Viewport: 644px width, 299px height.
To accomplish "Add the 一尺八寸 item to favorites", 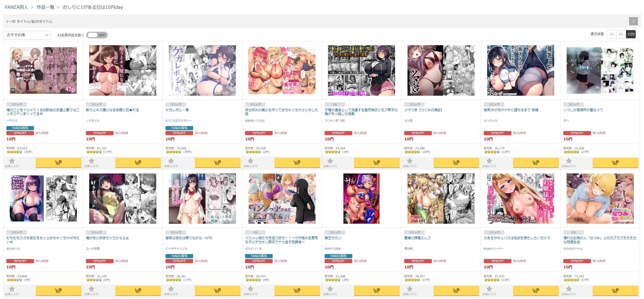I will pyautogui.click(x=12, y=162).
